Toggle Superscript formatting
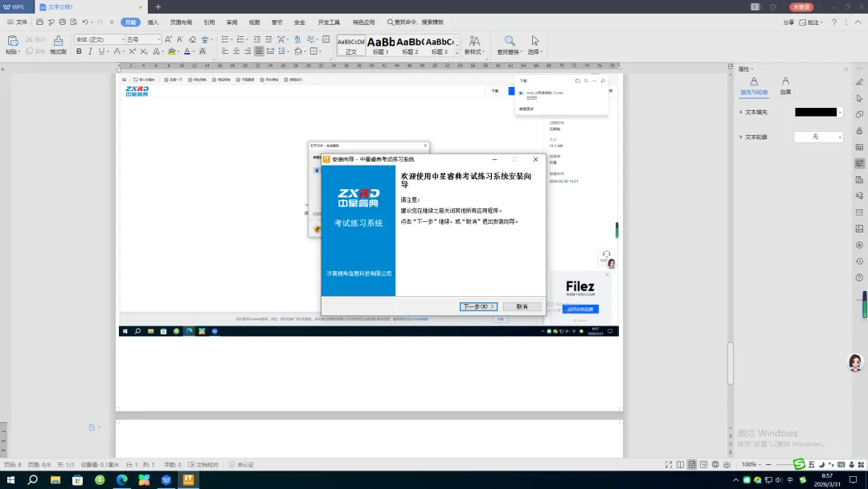 point(133,51)
